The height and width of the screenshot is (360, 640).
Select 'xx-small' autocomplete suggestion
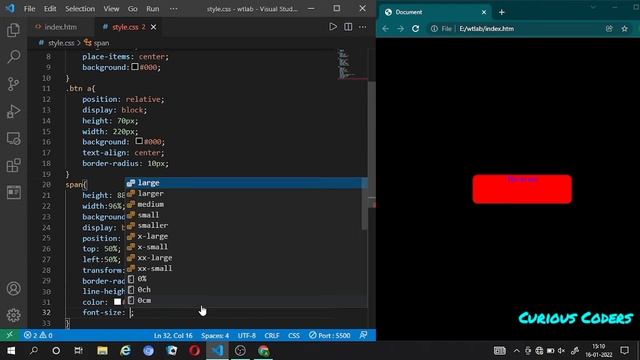coord(243,268)
